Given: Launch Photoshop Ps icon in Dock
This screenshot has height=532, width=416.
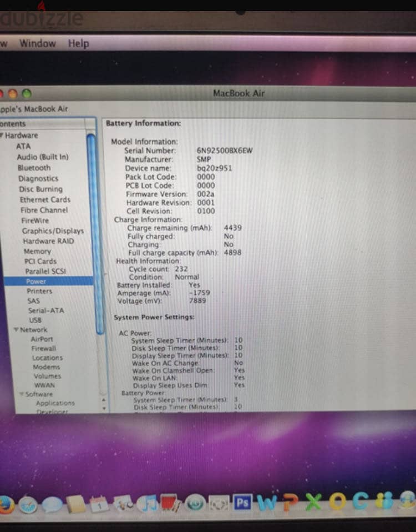Looking at the screenshot, I should click(x=242, y=503).
